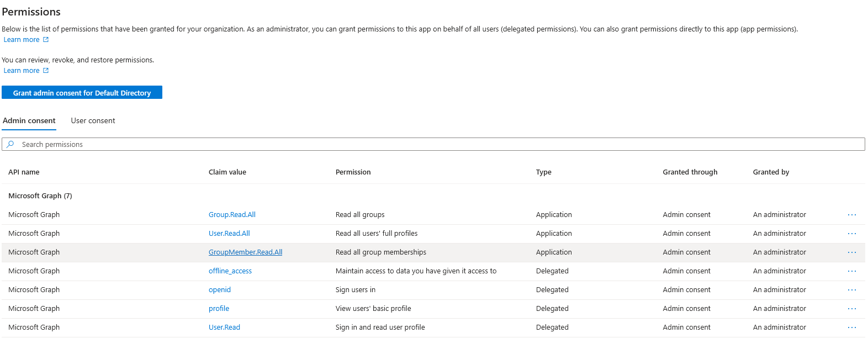Click Delegated type in profile row
This screenshot has height=354, width=868.
[552, 309]
